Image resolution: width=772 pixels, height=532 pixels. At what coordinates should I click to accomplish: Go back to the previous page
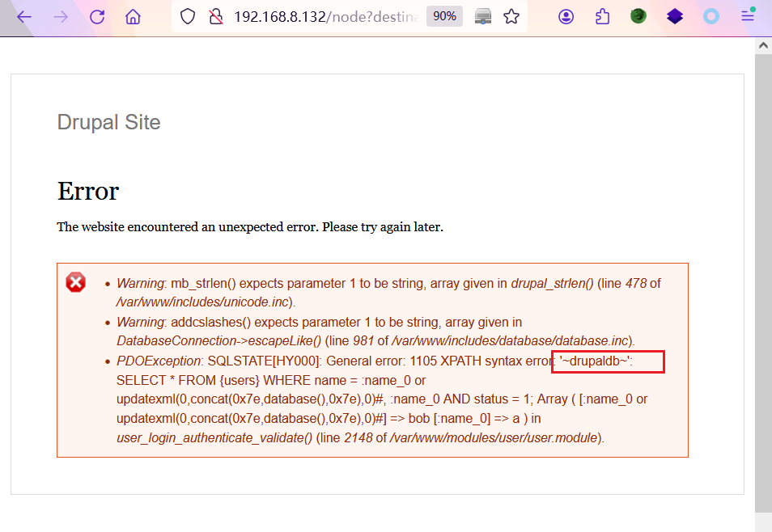tap(23, 17)
